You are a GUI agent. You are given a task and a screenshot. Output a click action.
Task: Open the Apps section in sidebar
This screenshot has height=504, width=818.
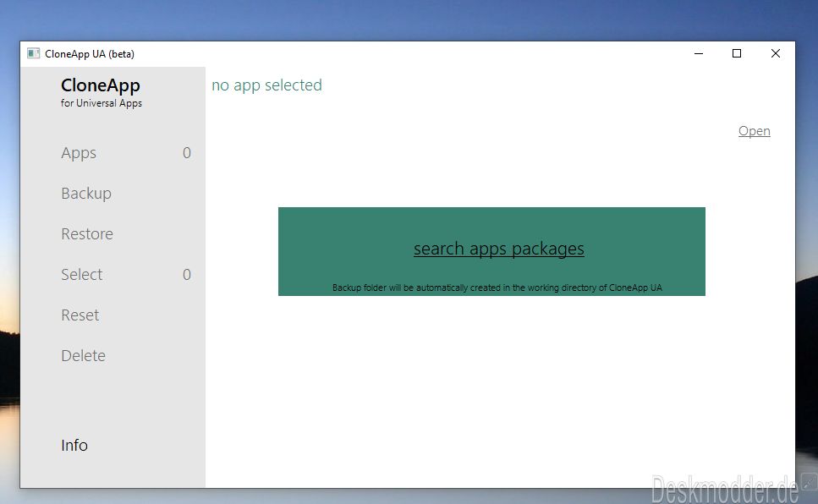(x=79, y=153)
